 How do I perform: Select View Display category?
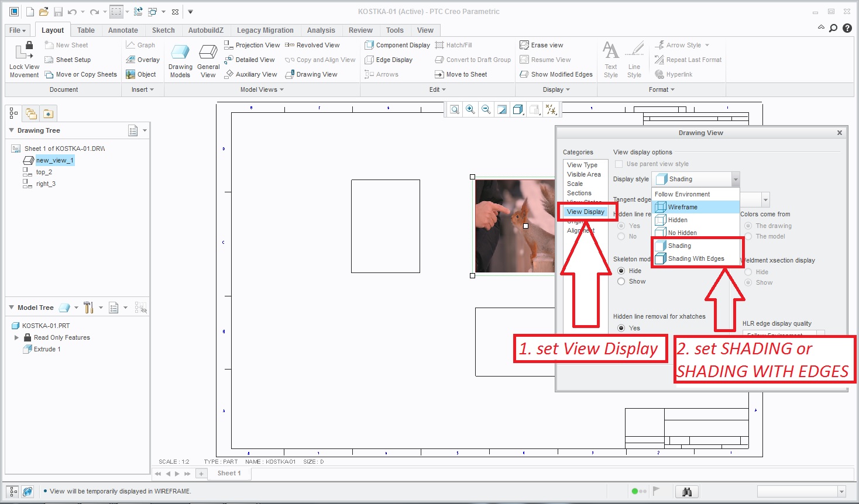point(585,212)
